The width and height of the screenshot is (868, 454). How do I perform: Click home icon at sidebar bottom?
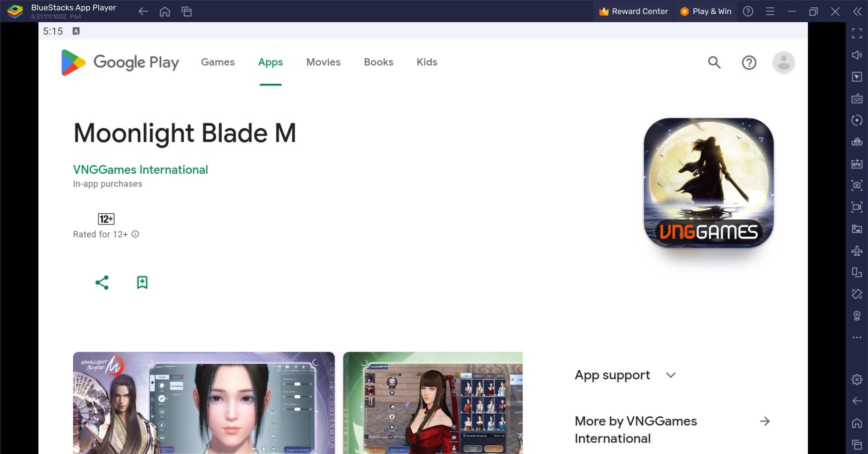pos(857,423)
